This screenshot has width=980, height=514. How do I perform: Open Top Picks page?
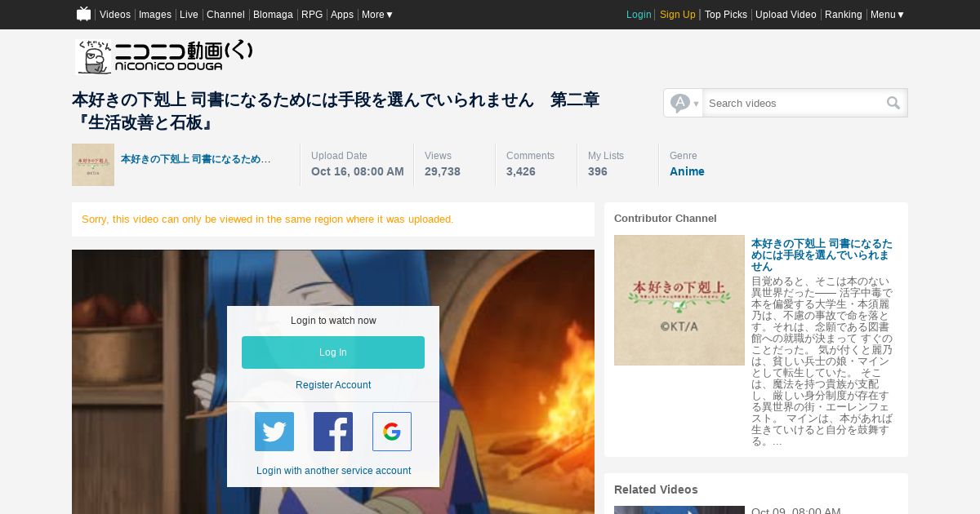click(x=726, y=15)
